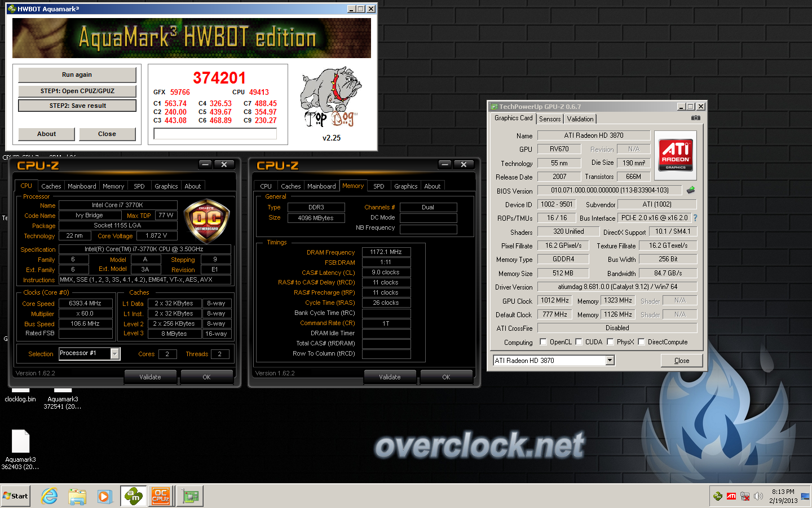Viewport: 812px width, 508px height.
Task: Open the Aquamark3 362403 desktop file
Action: pyautogui.click(x=20, y=450)
